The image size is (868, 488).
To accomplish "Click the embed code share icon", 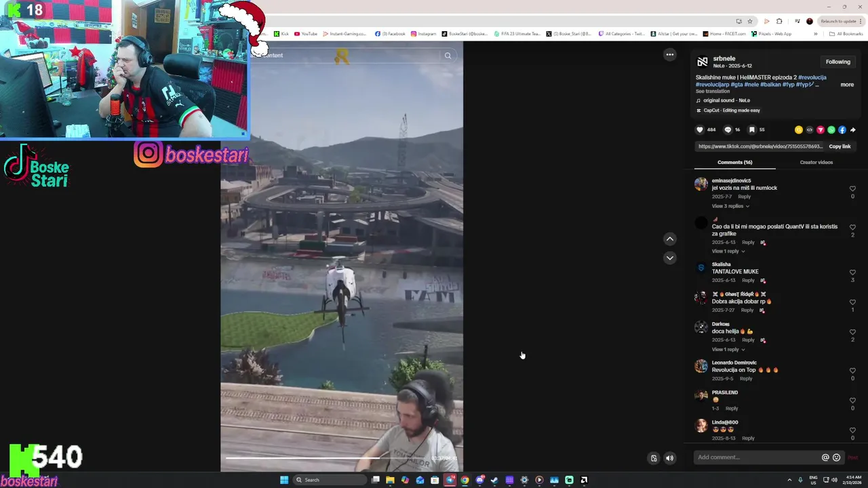I will tap(810, 129).
